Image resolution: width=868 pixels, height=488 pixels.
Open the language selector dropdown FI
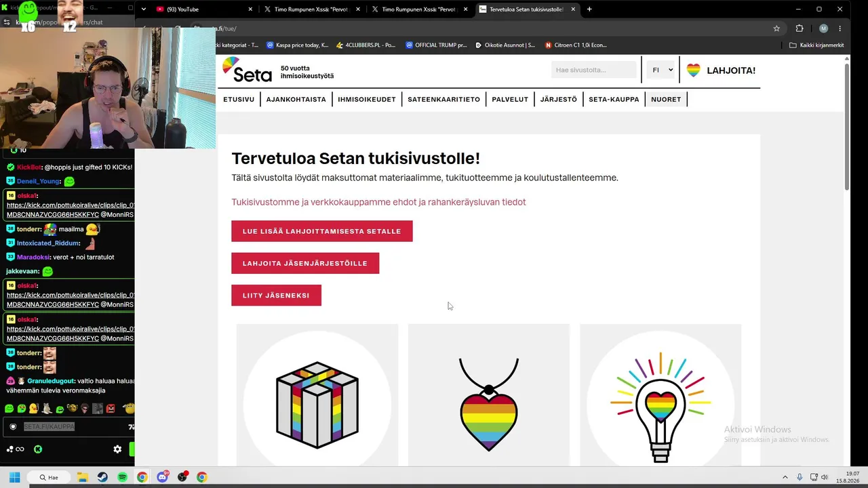point(661,70)
